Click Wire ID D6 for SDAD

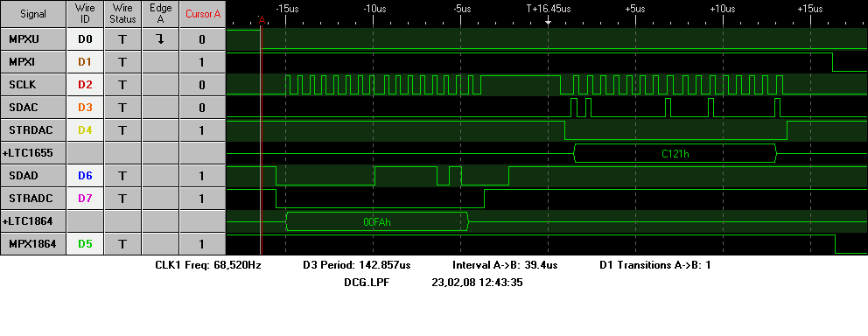[x=85, y=176]
